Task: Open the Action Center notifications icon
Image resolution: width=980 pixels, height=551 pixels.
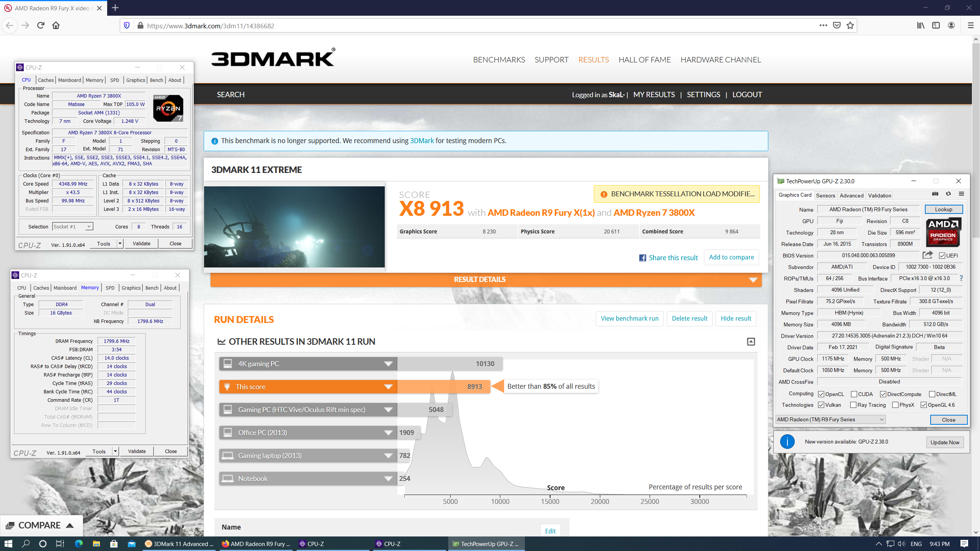Action: [964, 544]
